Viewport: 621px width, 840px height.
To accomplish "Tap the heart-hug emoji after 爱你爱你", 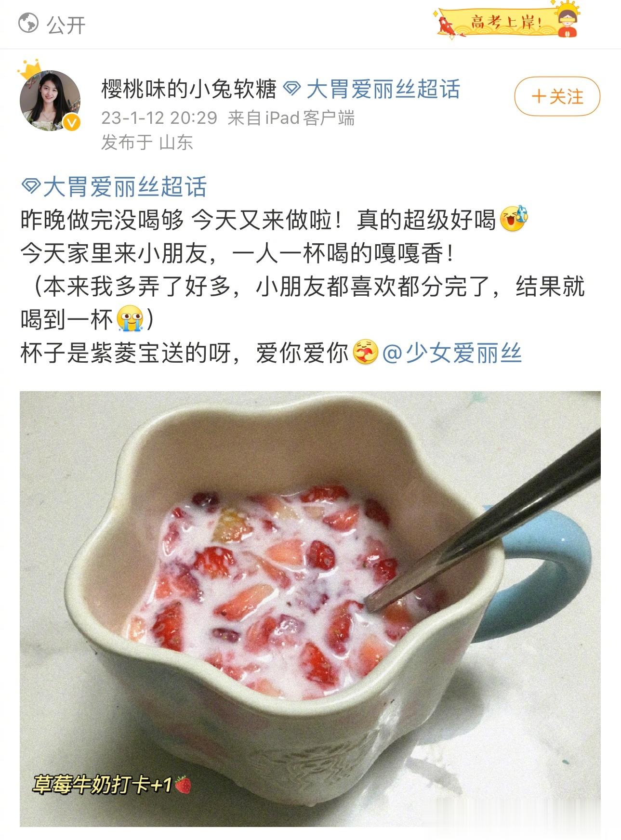I will 366,353.
